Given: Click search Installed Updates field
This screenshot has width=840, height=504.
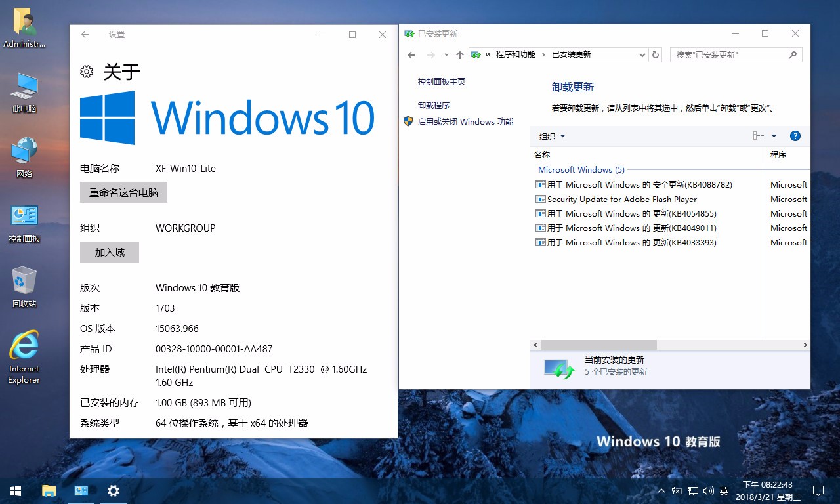Looking at the screenshot, I should click(x=728, y=55).
